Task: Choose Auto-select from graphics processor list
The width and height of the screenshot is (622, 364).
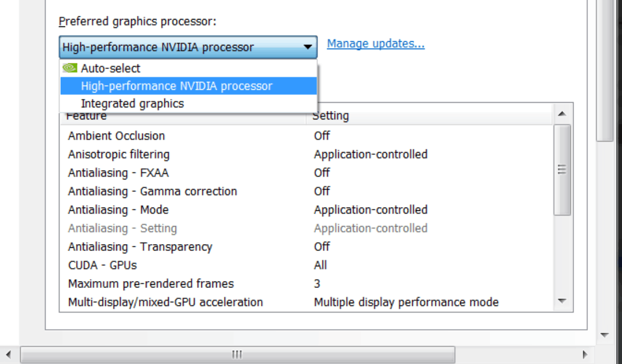Action: point(189,68)
